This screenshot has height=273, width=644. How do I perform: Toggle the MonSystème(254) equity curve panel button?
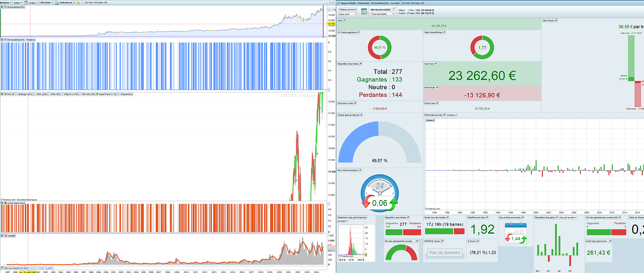click(x=2, y=7)
